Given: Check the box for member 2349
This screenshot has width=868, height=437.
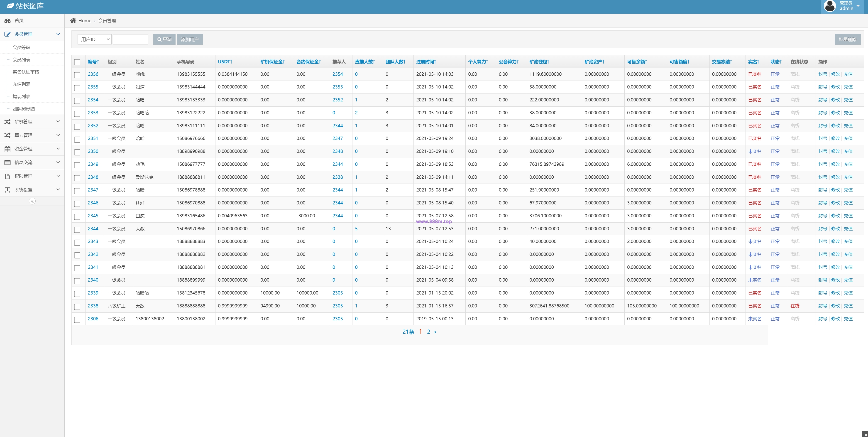Looking at the screenshot, I should point(77,165).
